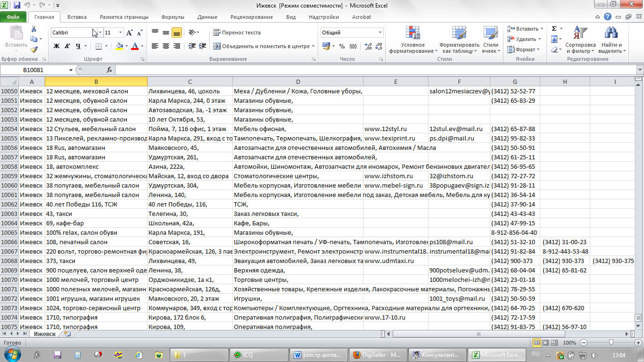644x362 pixels.
Task: Click the Вставить paste button
Action: click(x=16, y=39)
